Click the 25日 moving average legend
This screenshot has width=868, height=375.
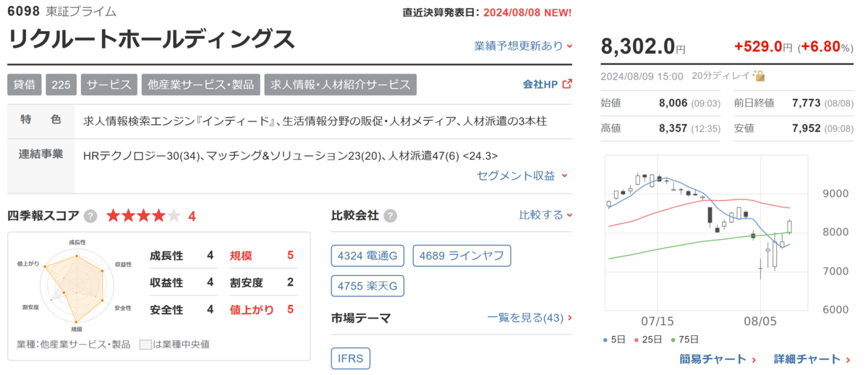tap(648, 339)
